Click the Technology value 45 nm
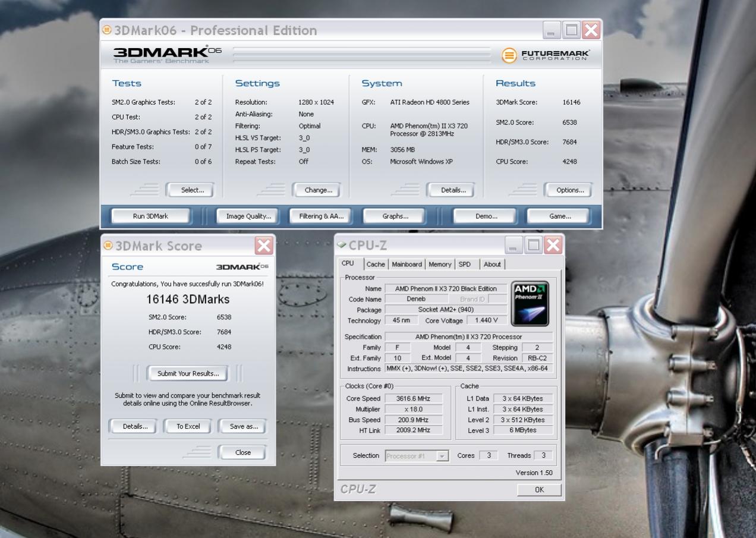756x538 pixels. coord(402,320)
